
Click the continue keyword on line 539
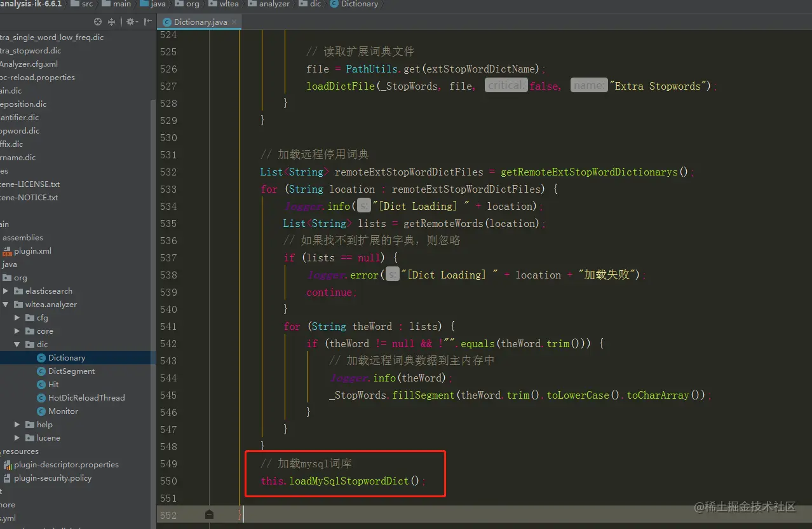(329, 292)
